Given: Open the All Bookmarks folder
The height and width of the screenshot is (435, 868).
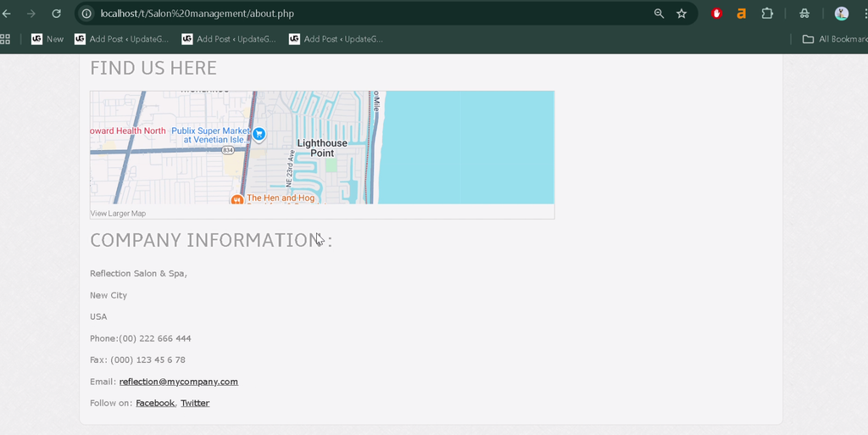Looking at the screenshot, I should (835, 39).
